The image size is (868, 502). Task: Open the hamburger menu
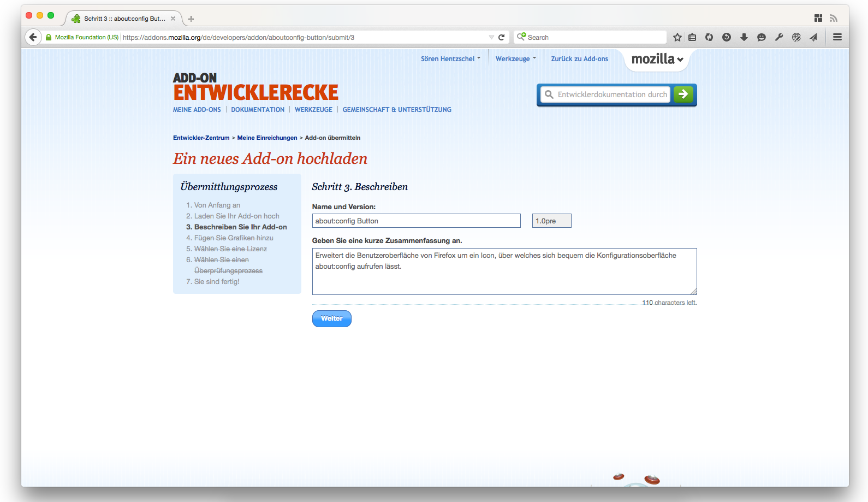[x=837, y=37]
